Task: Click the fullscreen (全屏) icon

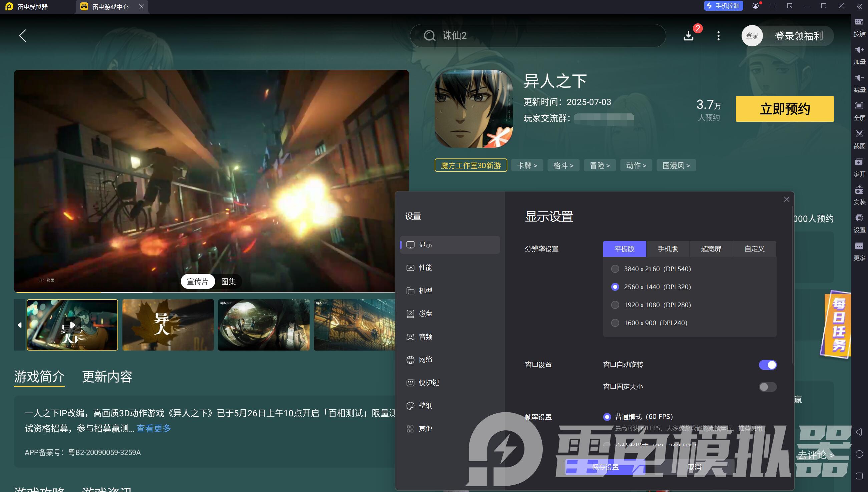Action: pos(859,106)
